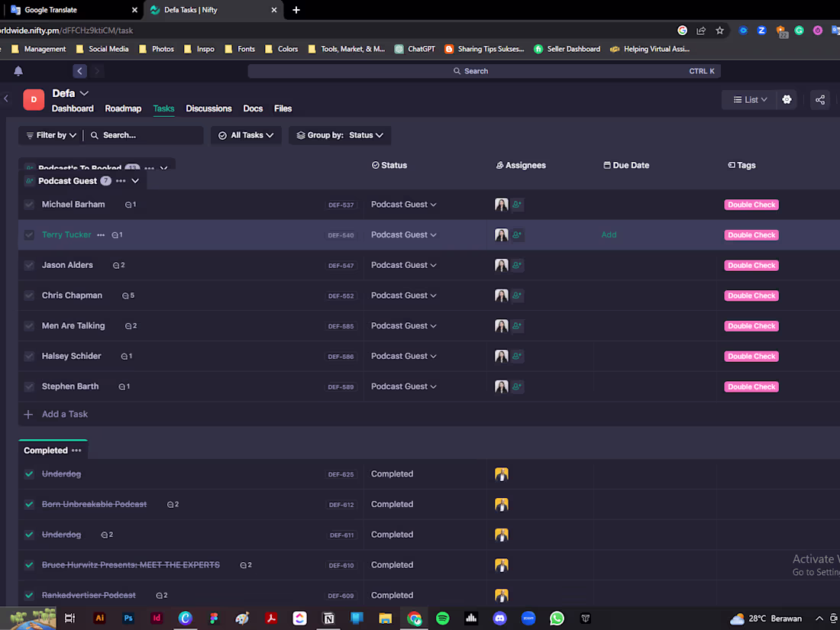Open the Filter by dropdown

click(51, 135)
